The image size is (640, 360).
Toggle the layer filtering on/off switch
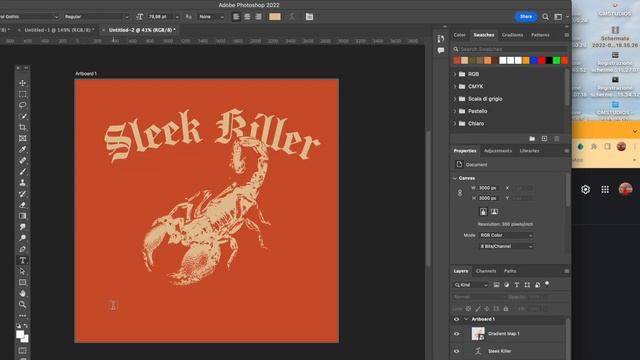pos(547,284)
